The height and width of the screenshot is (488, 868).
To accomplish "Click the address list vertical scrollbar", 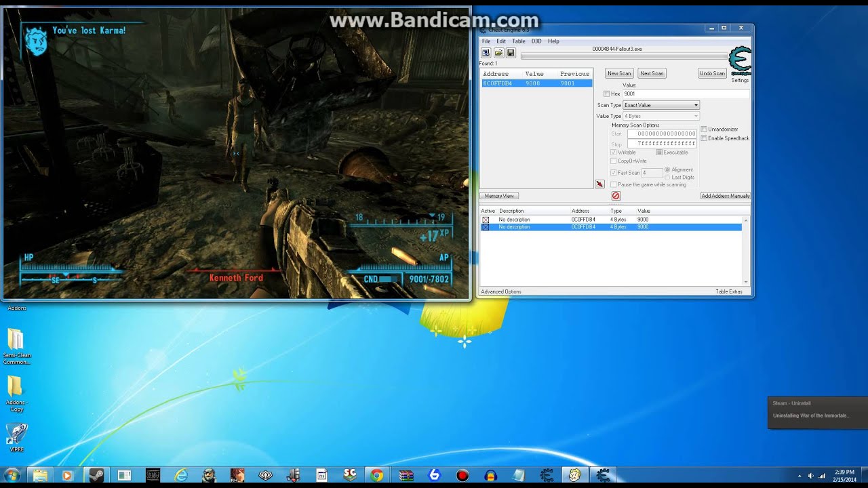I will 746,251.
